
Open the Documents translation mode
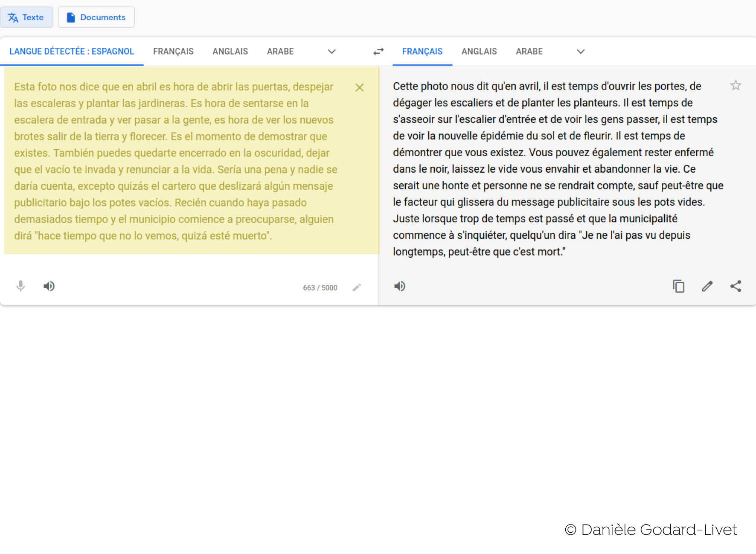96,17
